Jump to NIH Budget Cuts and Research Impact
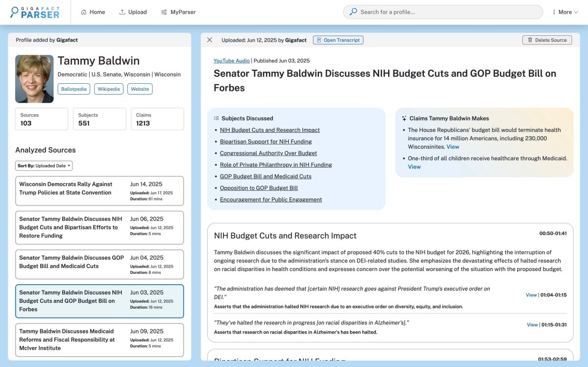 (270, 130)
